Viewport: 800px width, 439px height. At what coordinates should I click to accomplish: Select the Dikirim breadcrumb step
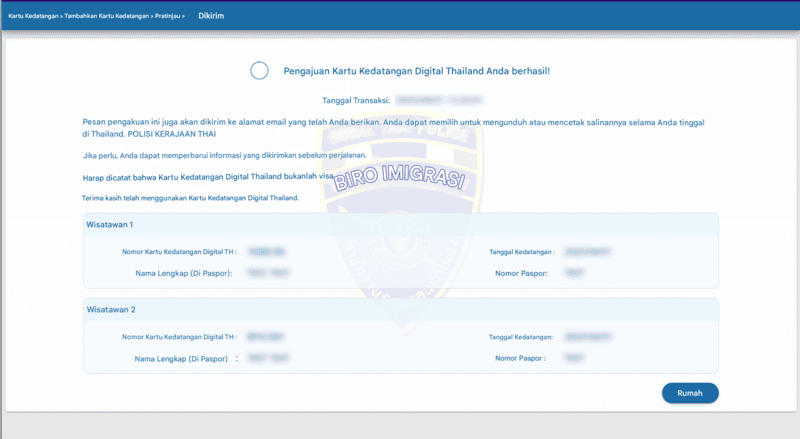tap(211, 16)
